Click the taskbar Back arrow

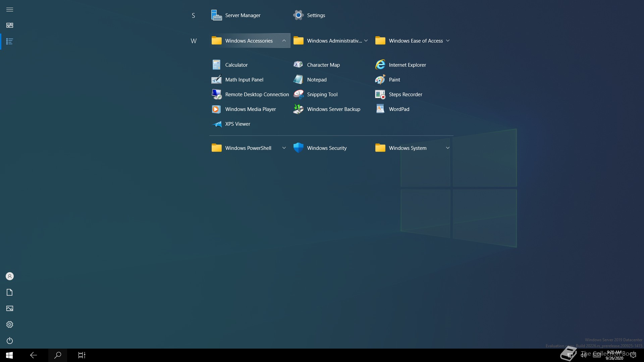click(34, 355)
